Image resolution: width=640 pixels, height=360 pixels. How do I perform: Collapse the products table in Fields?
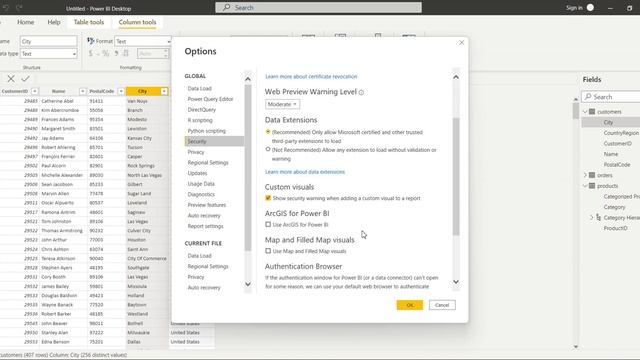click(x=585, y=186)
